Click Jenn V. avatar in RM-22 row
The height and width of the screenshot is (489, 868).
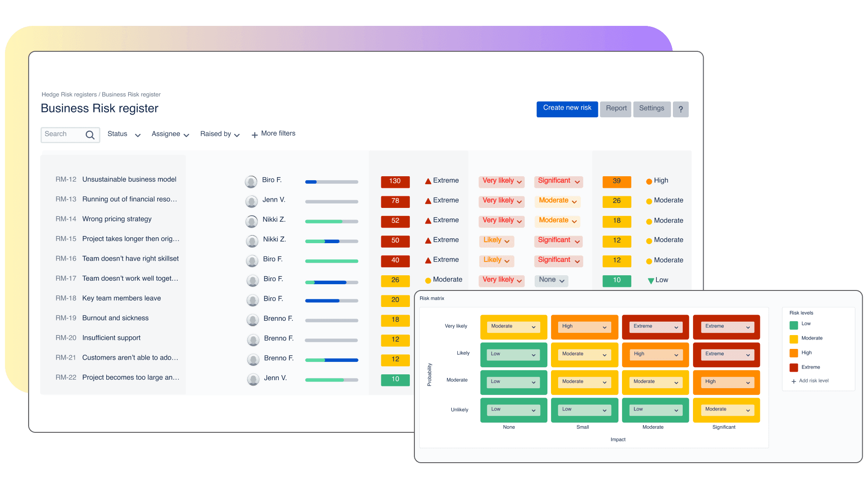tap(253, 379)
